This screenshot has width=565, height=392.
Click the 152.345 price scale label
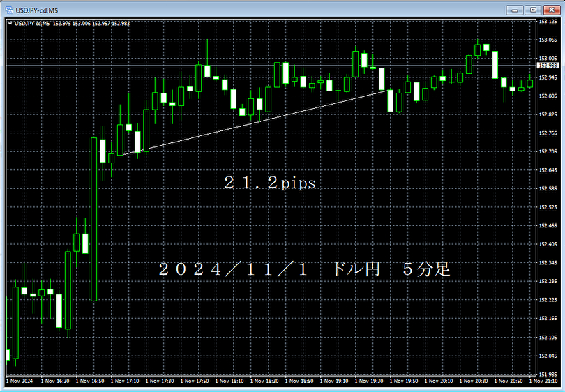tap(548, 263)
